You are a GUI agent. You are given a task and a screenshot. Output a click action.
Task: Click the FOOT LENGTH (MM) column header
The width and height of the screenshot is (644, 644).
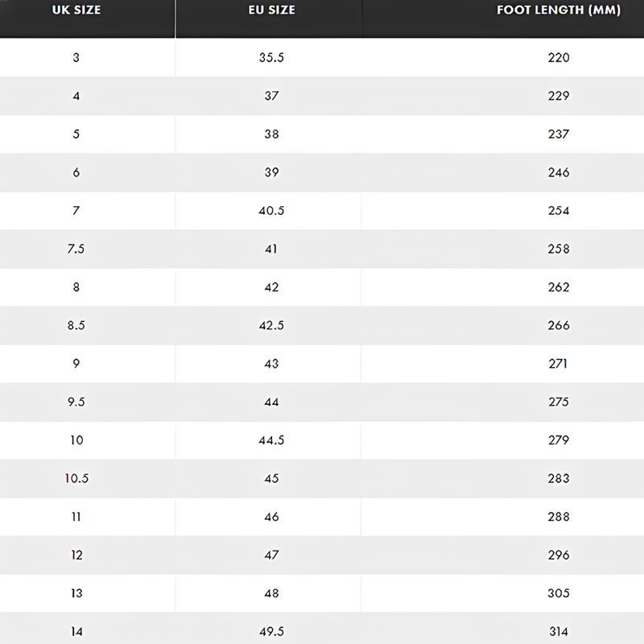coord(558,11)
